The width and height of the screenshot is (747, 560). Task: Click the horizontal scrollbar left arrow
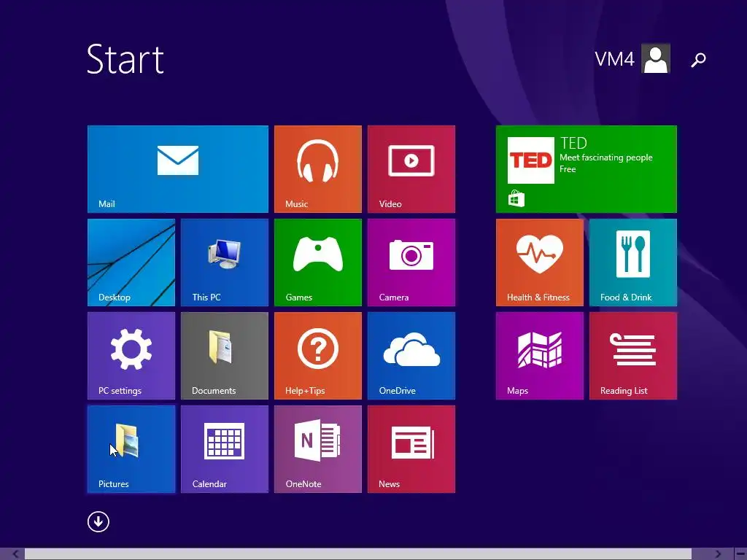[15, 554]
